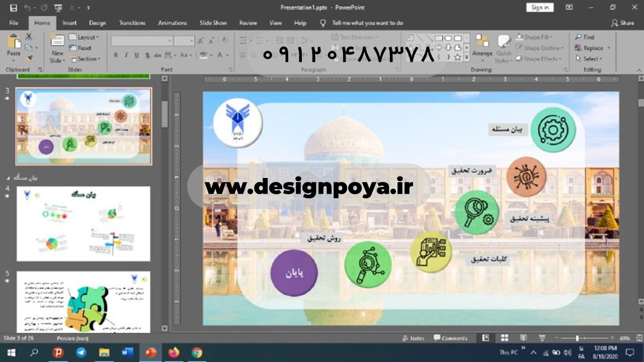Click the zoom slider in status bar
This screenshot has height=362, width=644.
[577, 338]
